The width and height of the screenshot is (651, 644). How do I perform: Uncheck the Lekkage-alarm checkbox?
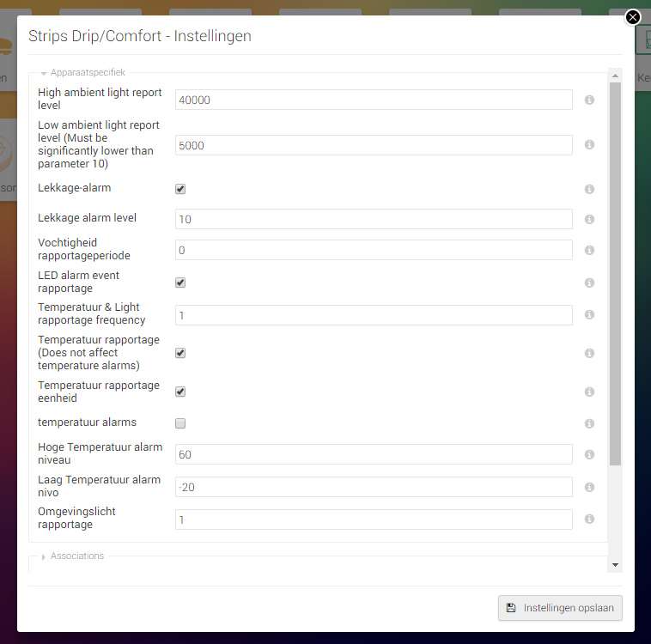tap(180, 189)
